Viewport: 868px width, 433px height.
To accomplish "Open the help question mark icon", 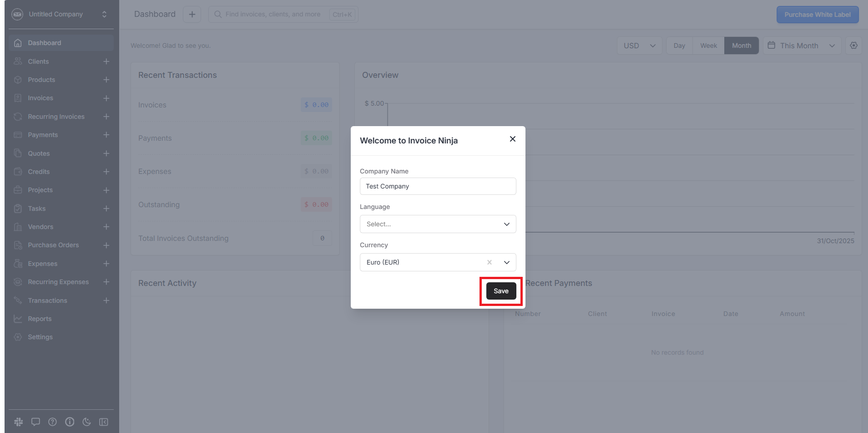I will (x=53, y=422).
